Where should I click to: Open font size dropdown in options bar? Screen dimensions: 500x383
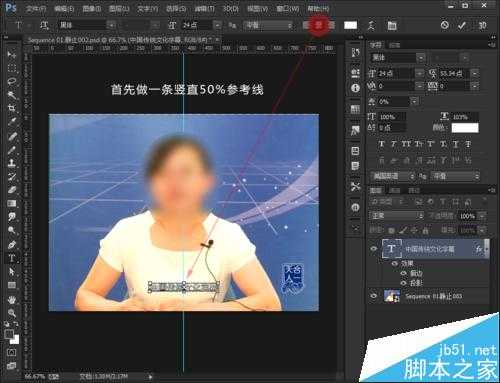click(217, 25)
